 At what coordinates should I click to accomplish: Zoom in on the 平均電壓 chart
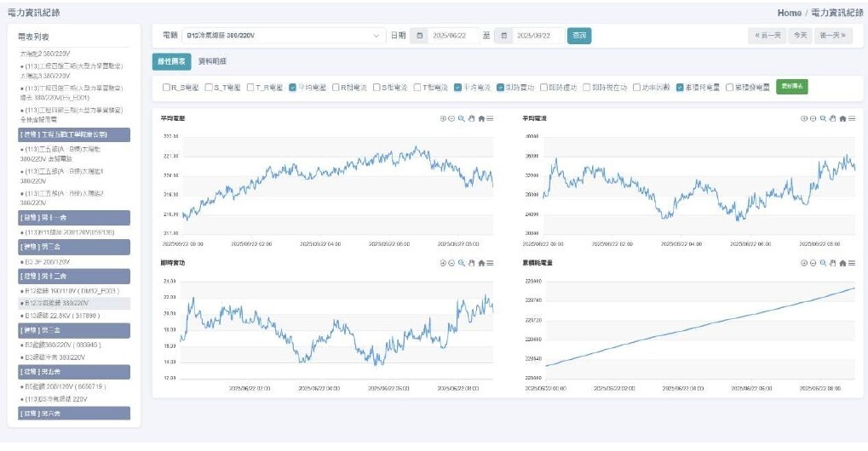tap(443, 118)
